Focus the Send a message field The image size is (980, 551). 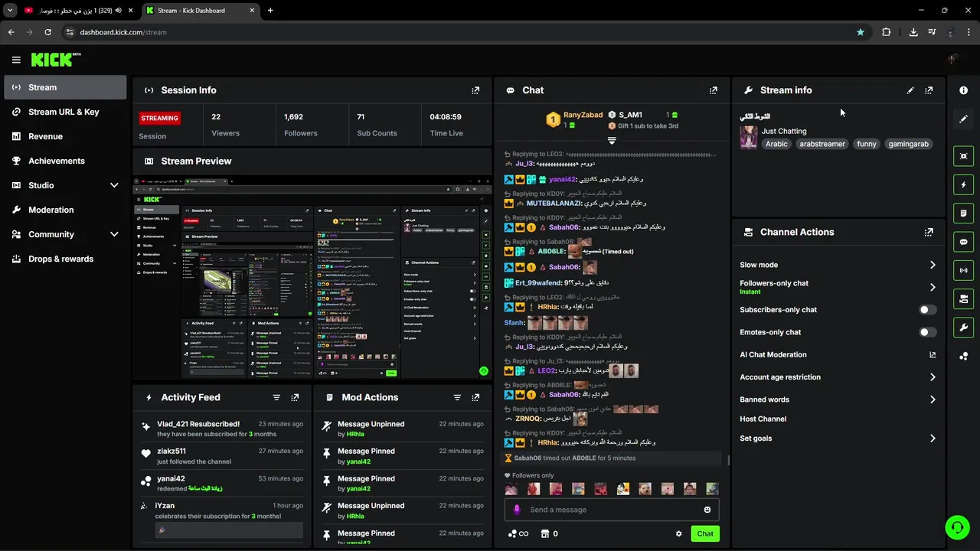(612, 510)
